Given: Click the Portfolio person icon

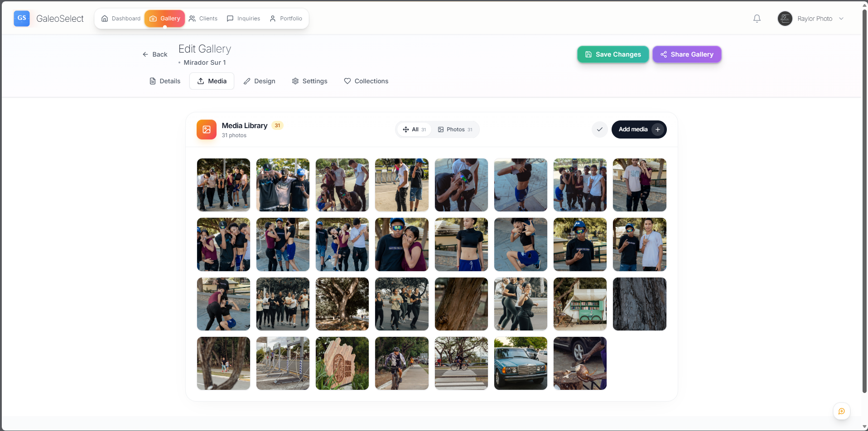Looking at the screenshot, I should click(272, 19).
